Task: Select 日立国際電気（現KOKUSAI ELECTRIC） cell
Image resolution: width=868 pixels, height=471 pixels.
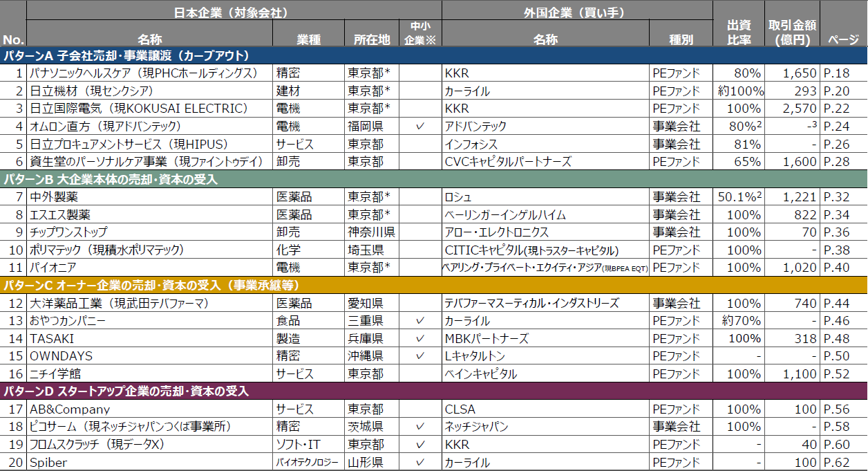Action: click(x=150, y=109)
